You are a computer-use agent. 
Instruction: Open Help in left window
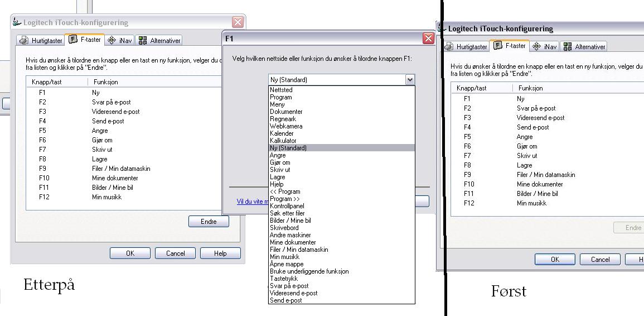point(220,253)
